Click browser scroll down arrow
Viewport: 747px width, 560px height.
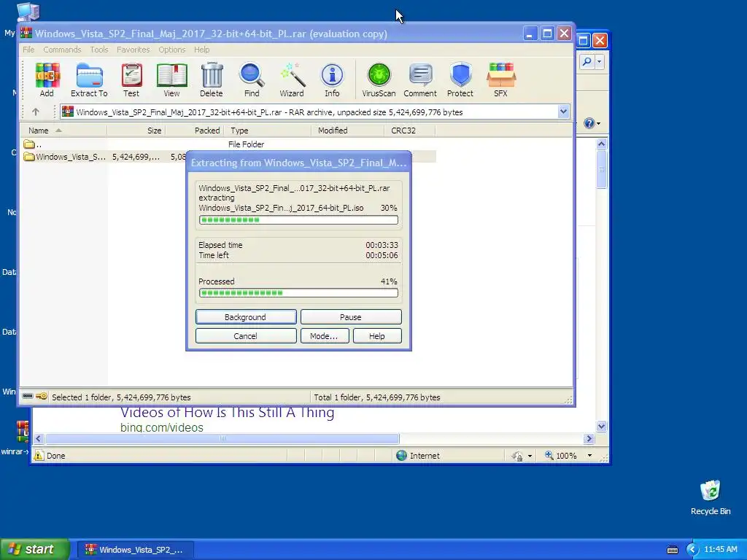[x=601, y=426]
